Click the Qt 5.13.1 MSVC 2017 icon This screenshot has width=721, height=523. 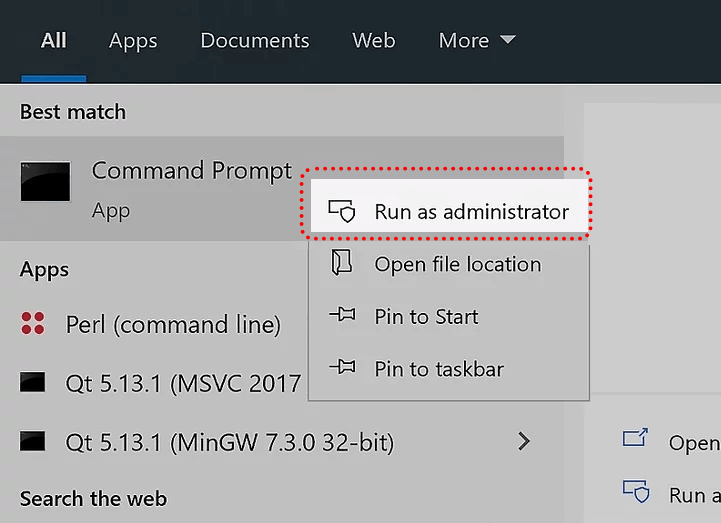pyautogui.click(x=33, y=382)
